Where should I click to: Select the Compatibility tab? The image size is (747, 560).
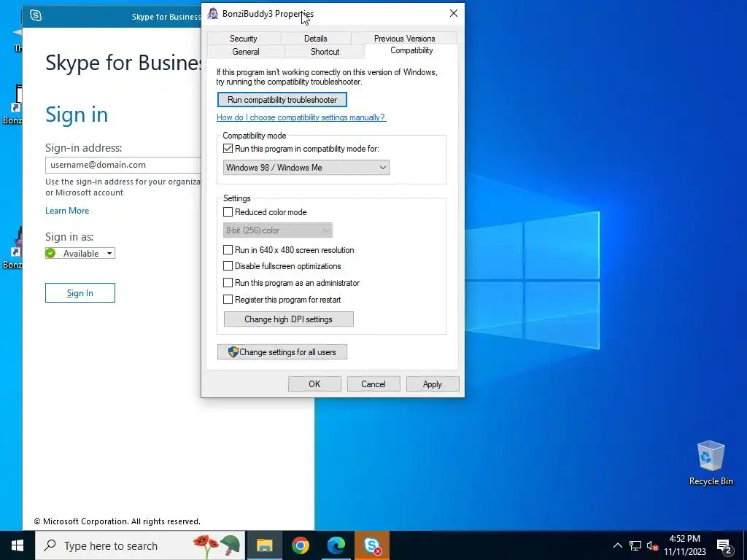pos(411,50)
